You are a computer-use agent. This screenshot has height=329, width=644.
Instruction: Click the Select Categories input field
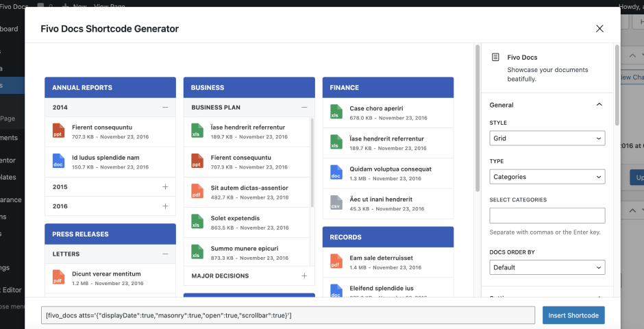pyautogui.click(x=547, y=216)
